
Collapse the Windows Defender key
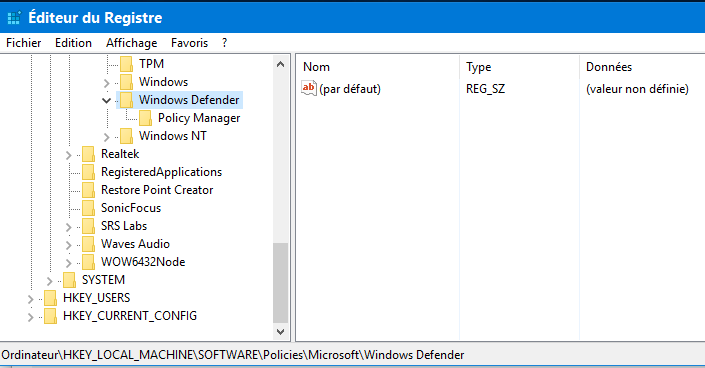pos(107,100)
